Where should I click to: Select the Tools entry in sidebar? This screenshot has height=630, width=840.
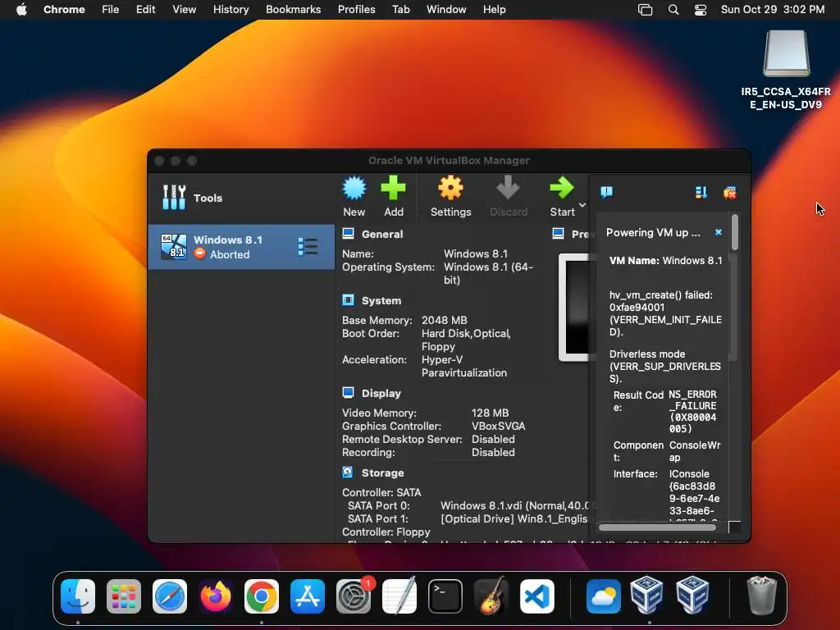coord(241,198)
